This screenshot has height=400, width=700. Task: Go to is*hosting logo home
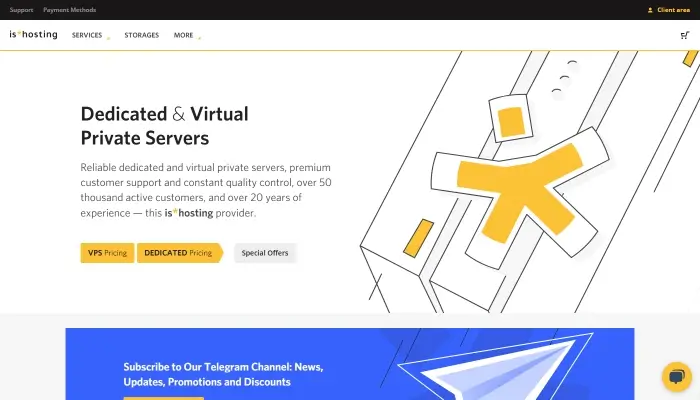33,34
